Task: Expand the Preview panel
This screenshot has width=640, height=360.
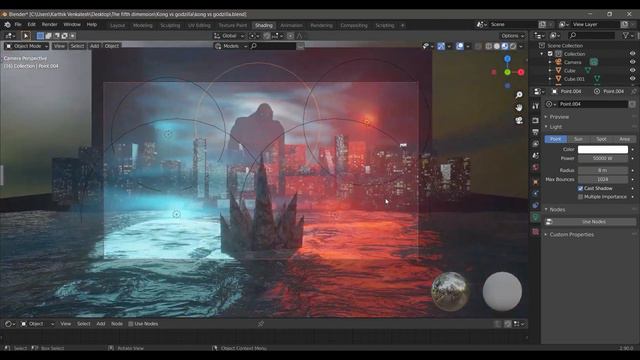Action: [559, 117]
